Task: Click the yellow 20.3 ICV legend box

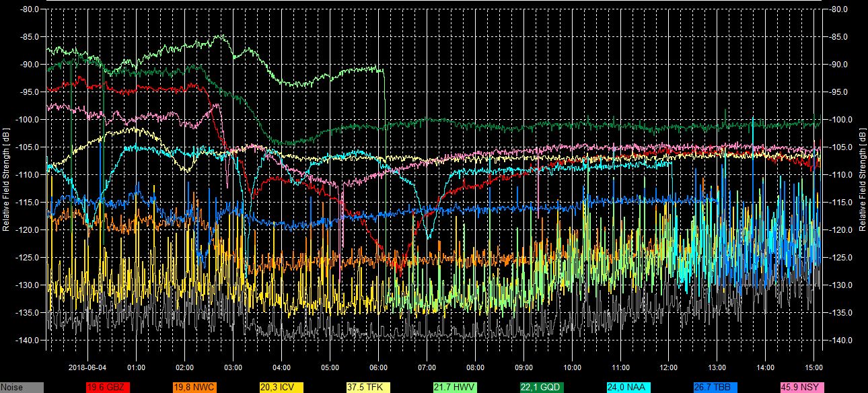Action: 281,388
